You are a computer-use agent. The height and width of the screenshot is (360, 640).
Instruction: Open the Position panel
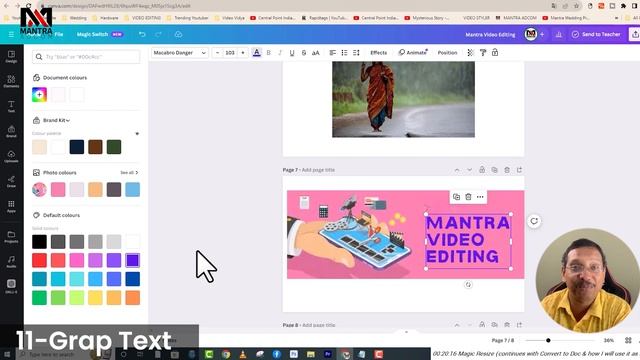point(447,53)
